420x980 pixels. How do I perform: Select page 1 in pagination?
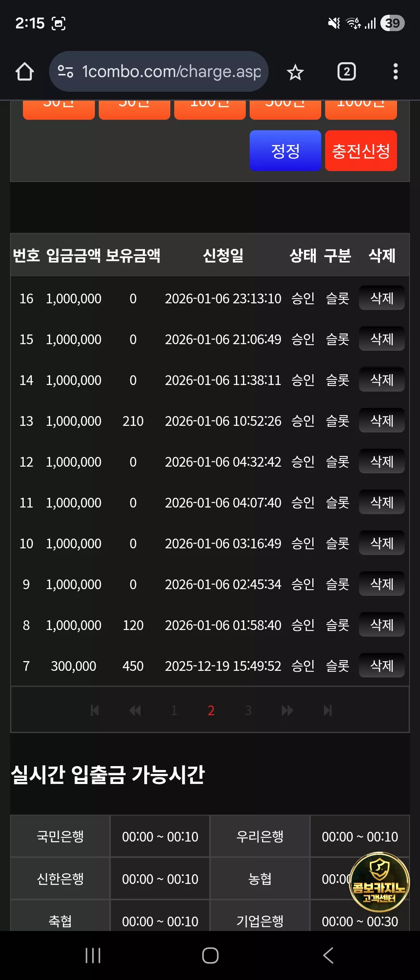point(174,710)
